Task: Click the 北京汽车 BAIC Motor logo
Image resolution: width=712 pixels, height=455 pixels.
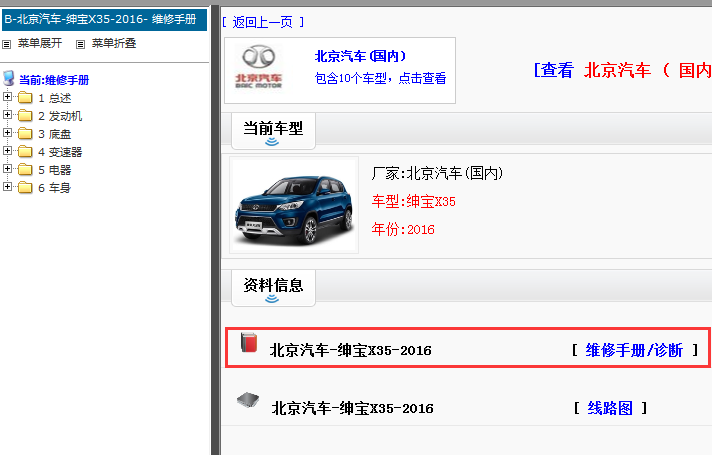Action: (x=258, y=67)
